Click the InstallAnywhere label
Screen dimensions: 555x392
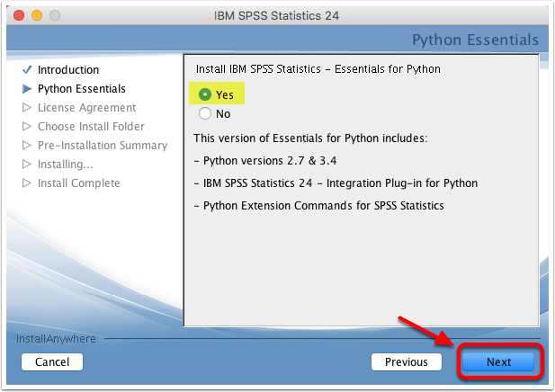pyautogui.click(x=56, y=339)
